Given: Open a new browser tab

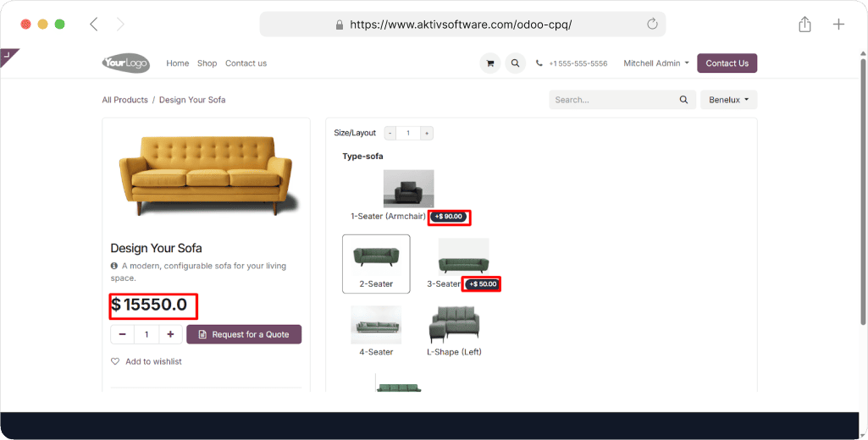Looking at the screenshot, I should (838, 25).
